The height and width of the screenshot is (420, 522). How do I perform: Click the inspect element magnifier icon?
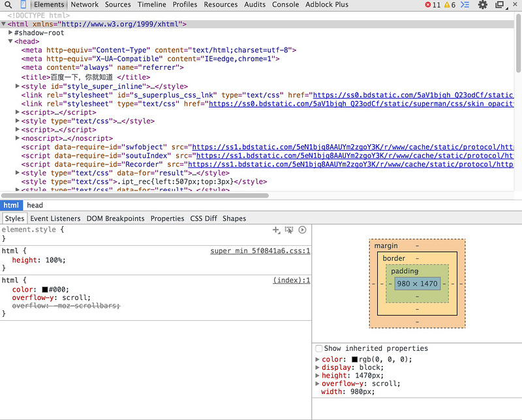[x=8, y=5]
